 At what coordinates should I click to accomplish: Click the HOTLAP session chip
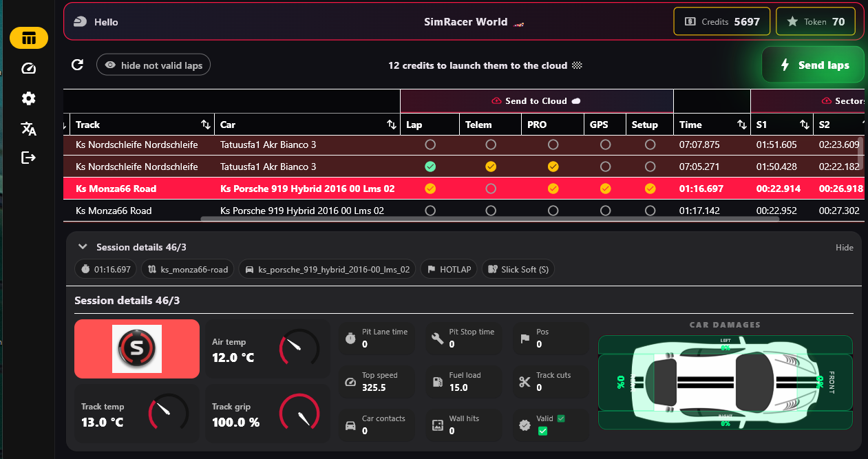[448, 269]
